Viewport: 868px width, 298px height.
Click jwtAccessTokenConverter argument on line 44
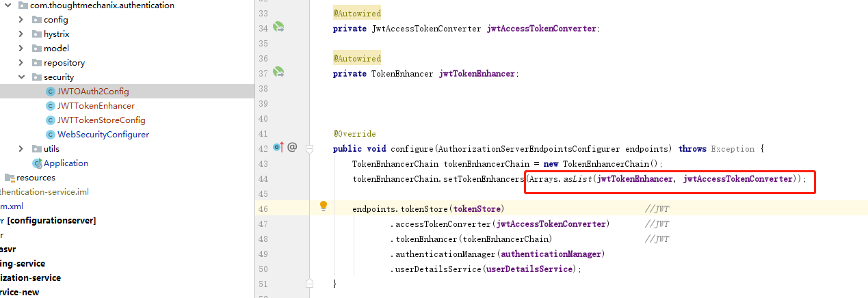738,179
